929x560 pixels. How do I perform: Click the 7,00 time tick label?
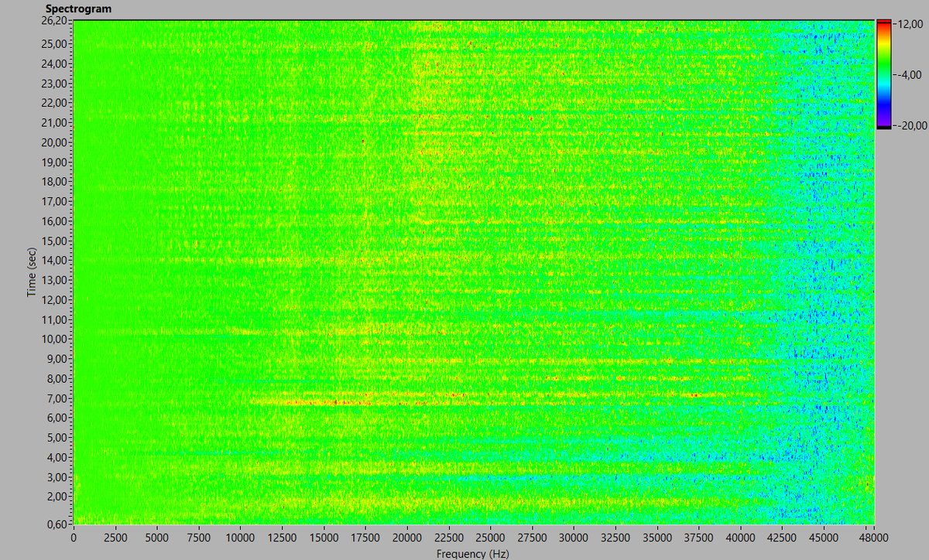click(57, 398)
